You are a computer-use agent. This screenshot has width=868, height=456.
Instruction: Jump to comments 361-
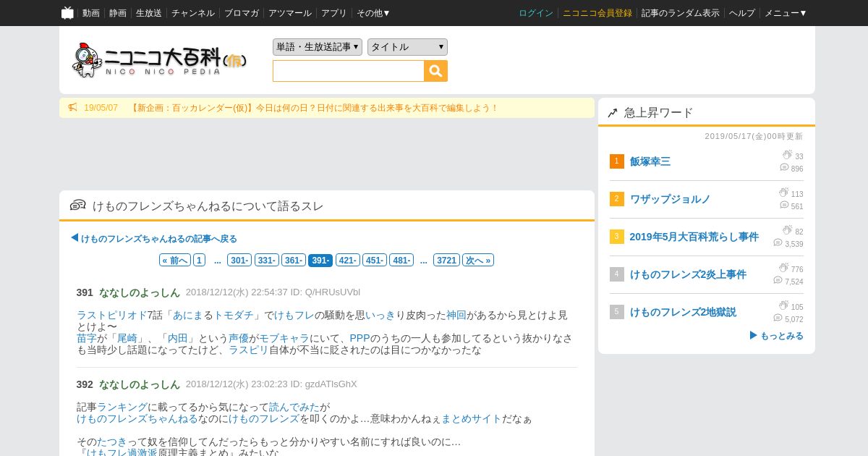point(293,260)
